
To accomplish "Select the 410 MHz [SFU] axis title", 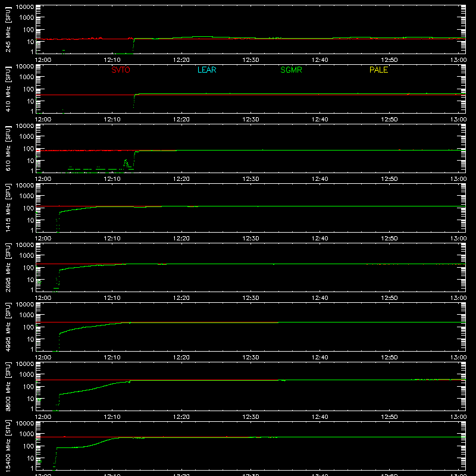I will pos(8,89).
